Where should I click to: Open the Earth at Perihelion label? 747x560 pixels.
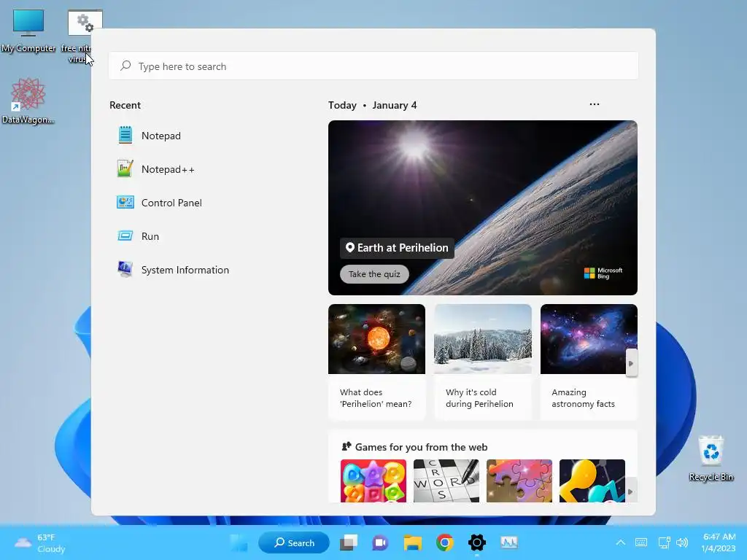(x=397, y=248)
